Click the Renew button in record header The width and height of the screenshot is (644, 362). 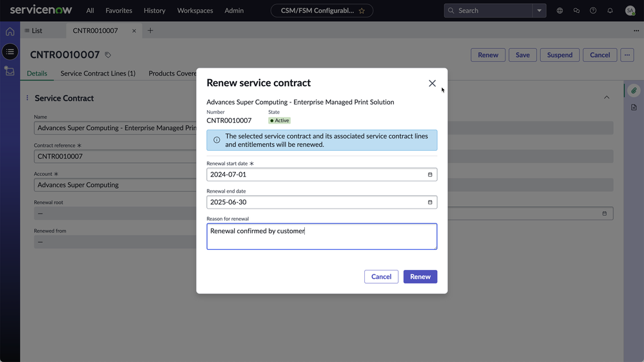[488, 55]
